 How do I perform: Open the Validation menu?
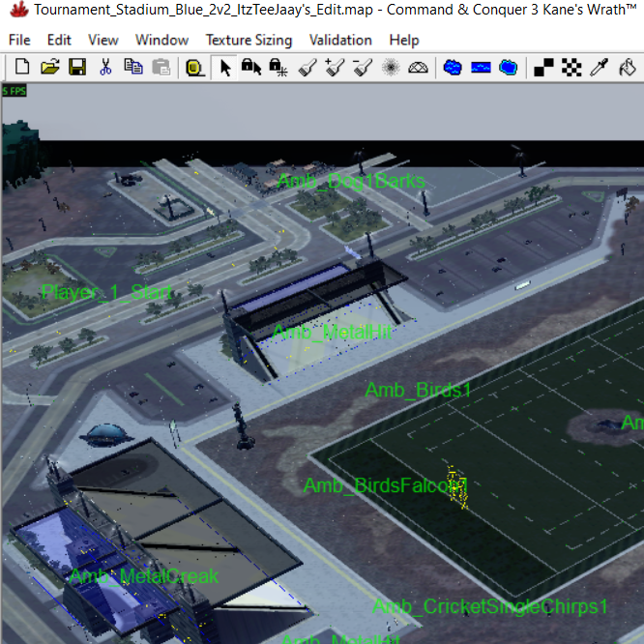(x=340, y=40)
